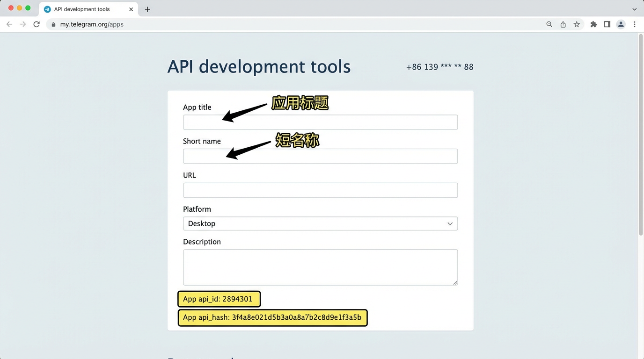
Task: Click inside the App title input field
Action: [320, 122]
